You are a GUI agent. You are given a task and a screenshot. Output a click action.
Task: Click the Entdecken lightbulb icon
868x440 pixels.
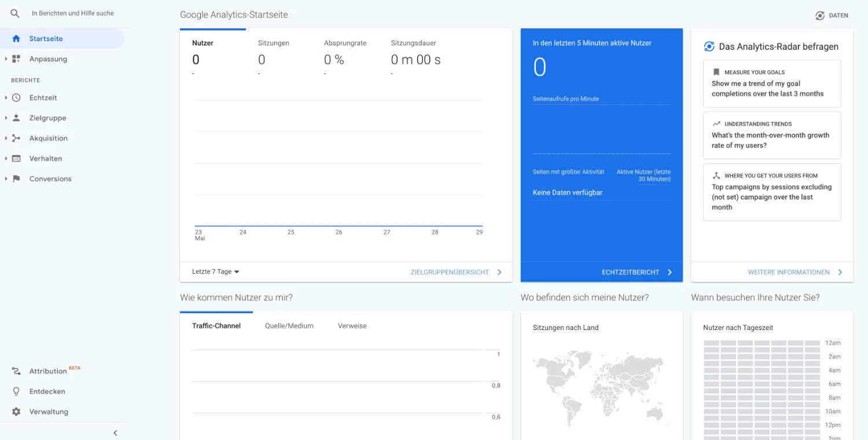[x=16, y=391]
